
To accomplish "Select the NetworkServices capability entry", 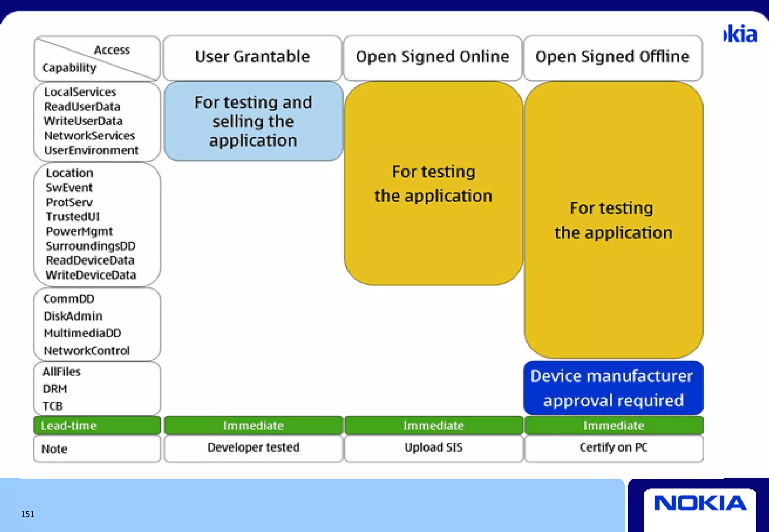I will click(x=89, y=135).
